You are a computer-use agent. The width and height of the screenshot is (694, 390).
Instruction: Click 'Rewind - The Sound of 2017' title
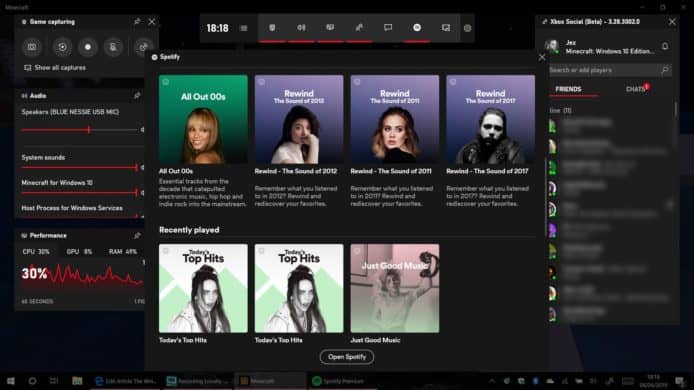[x=487, y=171]
